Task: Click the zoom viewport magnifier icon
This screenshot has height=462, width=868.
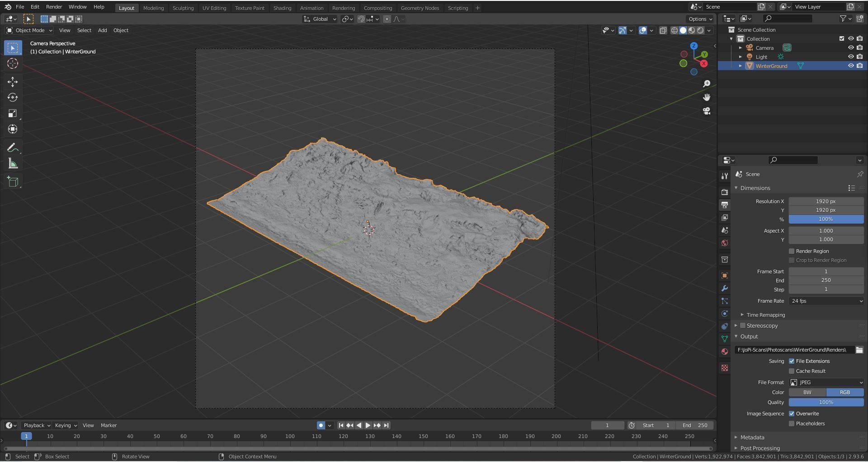Action: point(707,84)
